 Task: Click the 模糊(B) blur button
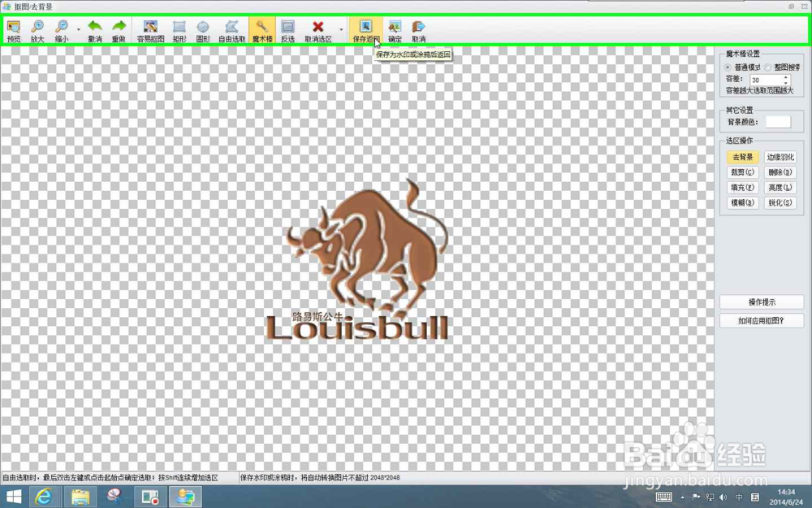click(743, 202)
